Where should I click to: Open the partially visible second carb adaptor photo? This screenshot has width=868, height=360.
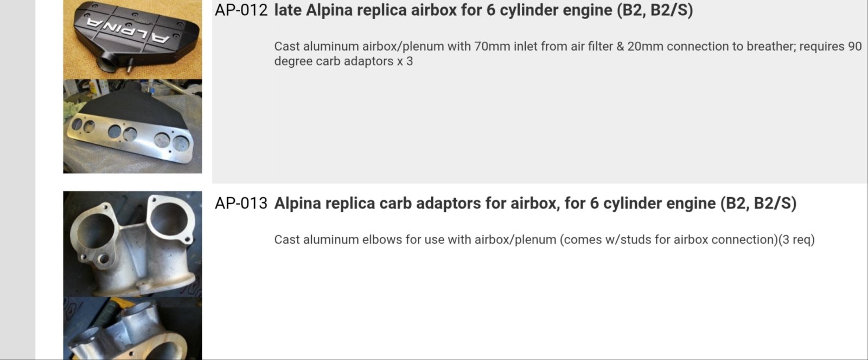pos(132,329)
